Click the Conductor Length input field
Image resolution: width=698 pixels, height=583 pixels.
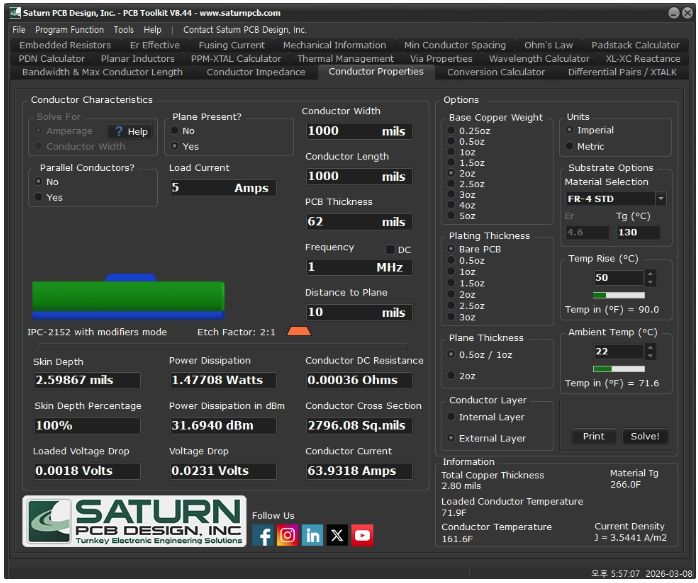[358, 176]
